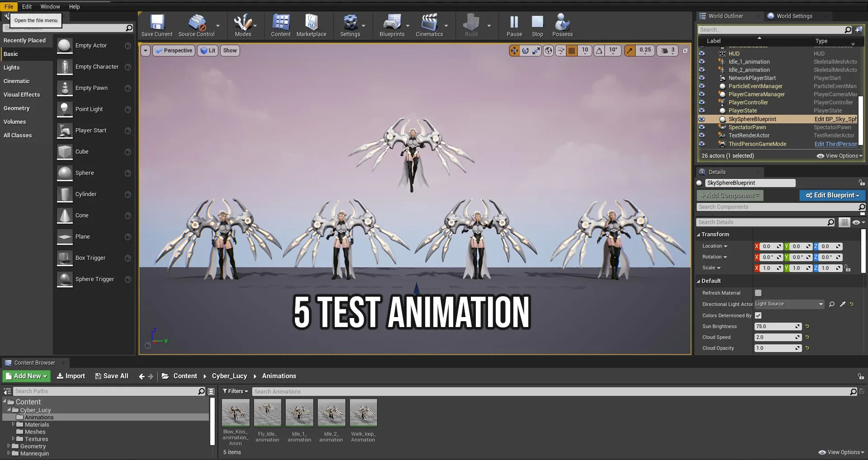The height and width of the screenshot is (460, 868).
Task: Open grid snap value 10 dropdown
Action: pyautogui.click(x=585, y=50)
